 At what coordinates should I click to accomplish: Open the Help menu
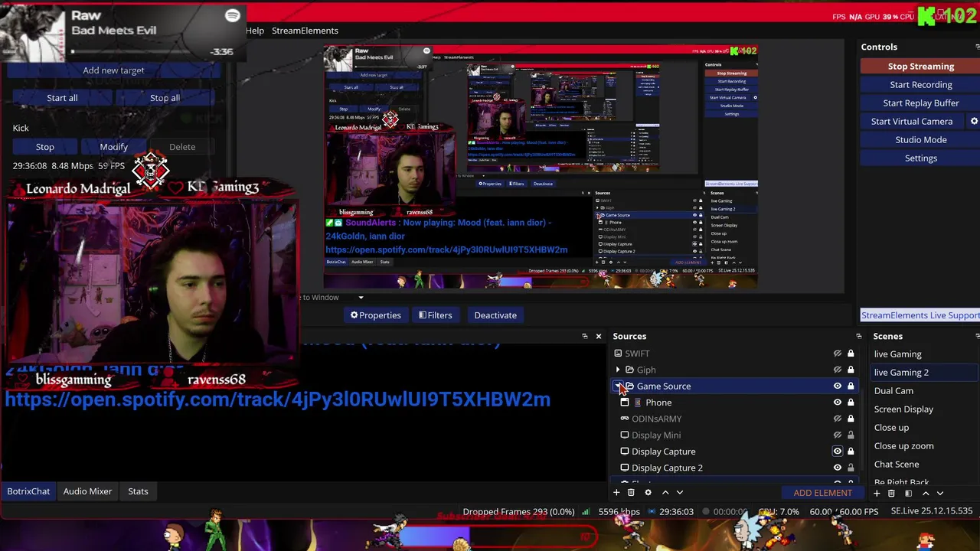point(255,31)
